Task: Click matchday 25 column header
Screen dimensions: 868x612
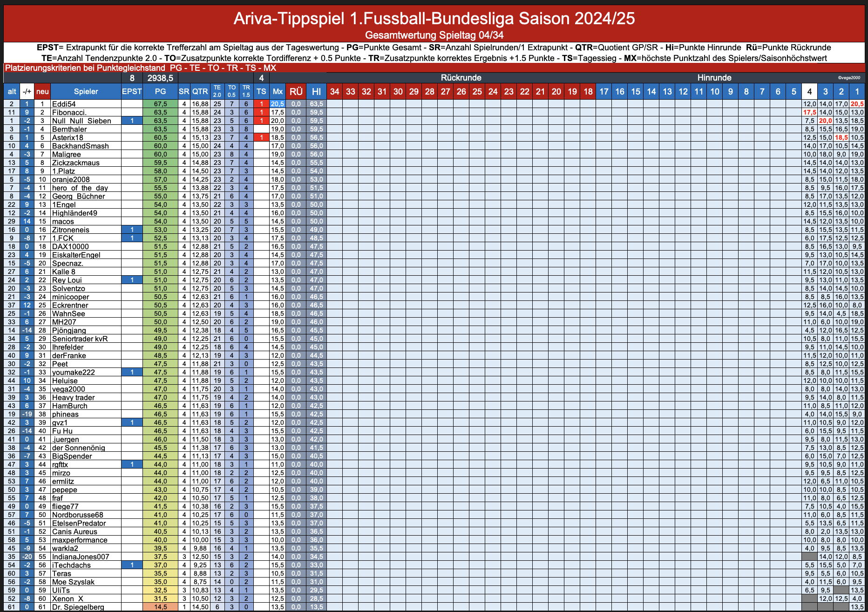Action: tap(477, 91)
